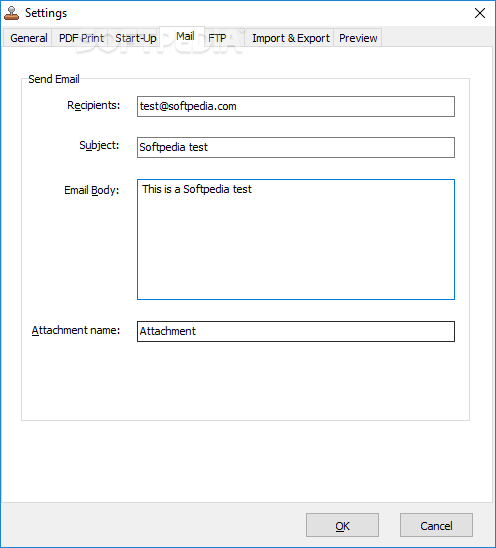Click the Cancel button
Screen dimensions: 496x548
[436, 525]
